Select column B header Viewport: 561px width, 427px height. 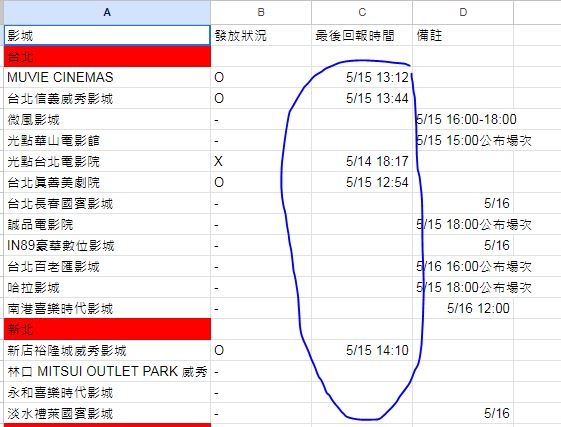pyautogui.click(x=261, y=13)
